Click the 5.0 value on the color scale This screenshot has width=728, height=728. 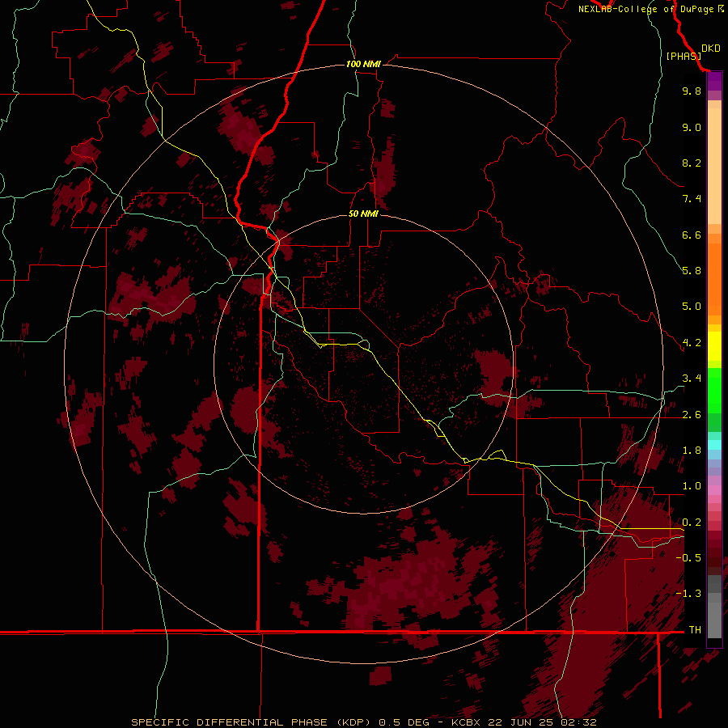692,307
